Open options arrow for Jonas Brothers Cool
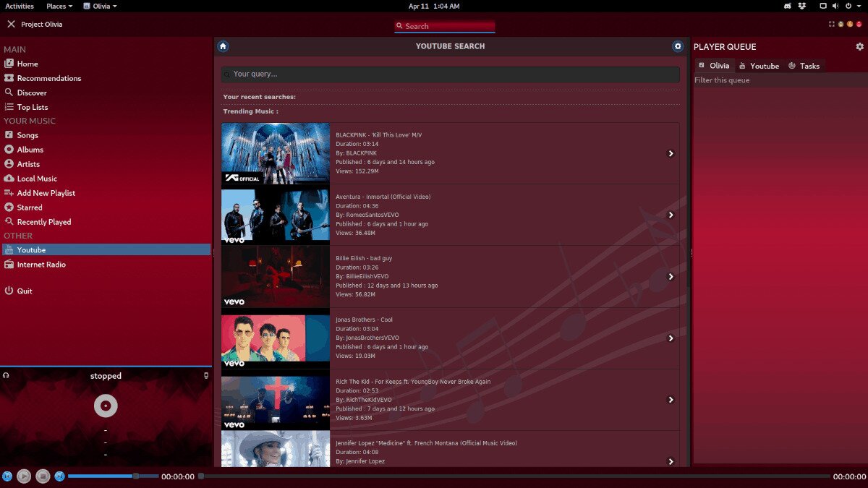This screenshot has width=868, height=488. 671,338
